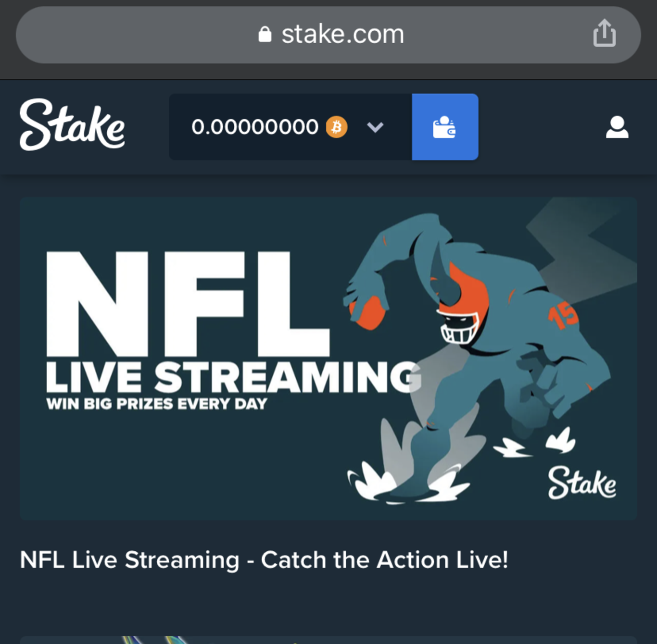Open the blue wallet button
This screenshot has width=657, height=644.
point(445,127)
